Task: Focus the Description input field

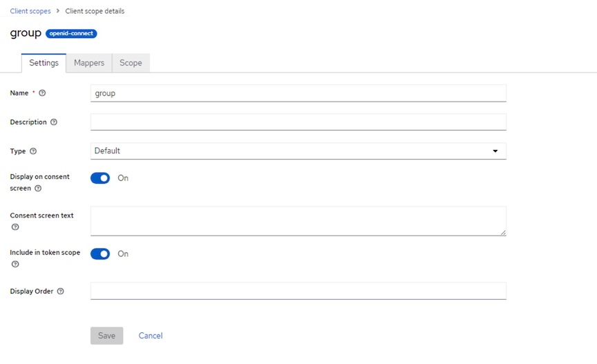Action: click(298, 122)
